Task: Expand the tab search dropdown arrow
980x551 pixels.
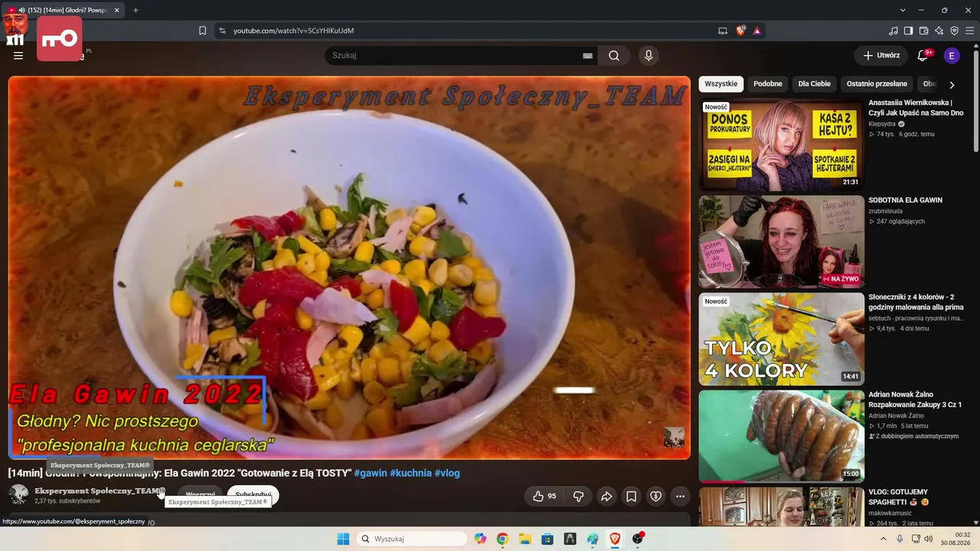Action: point(903,10)
